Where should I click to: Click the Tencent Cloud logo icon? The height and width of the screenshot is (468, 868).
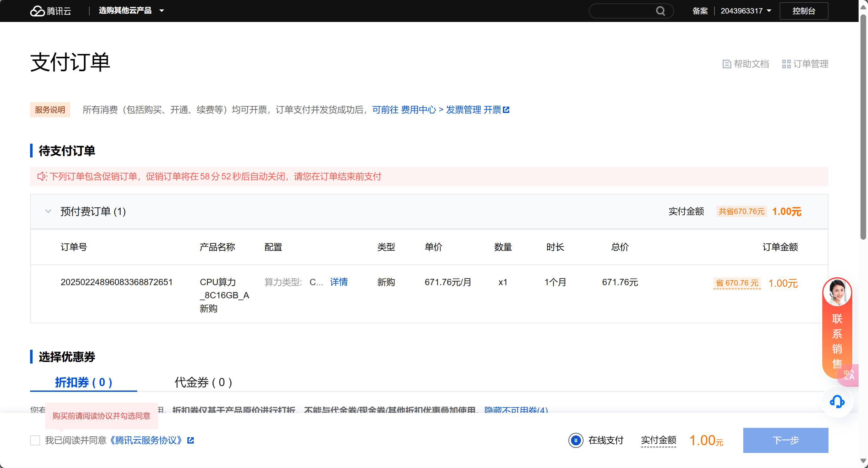click(x=37, y=11)
